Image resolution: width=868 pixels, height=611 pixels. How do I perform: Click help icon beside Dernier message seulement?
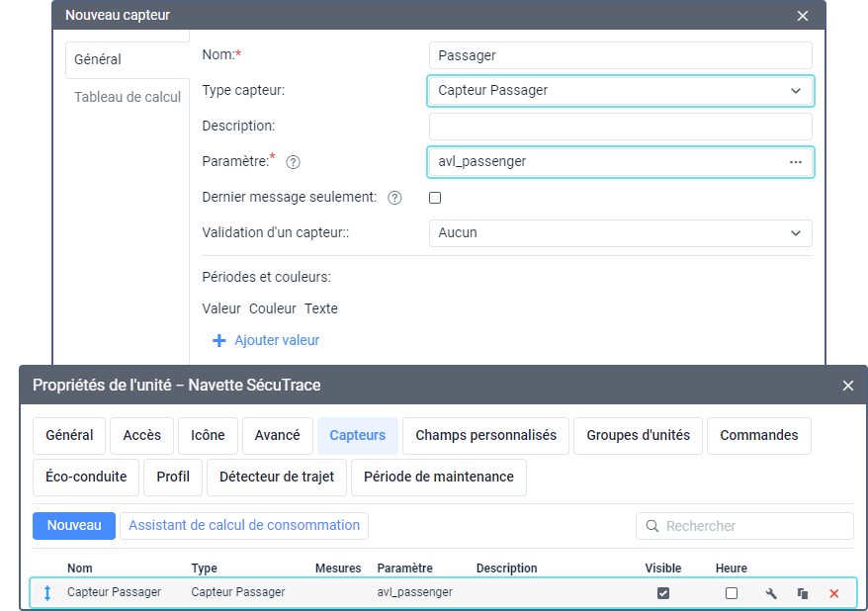(394, 198)
